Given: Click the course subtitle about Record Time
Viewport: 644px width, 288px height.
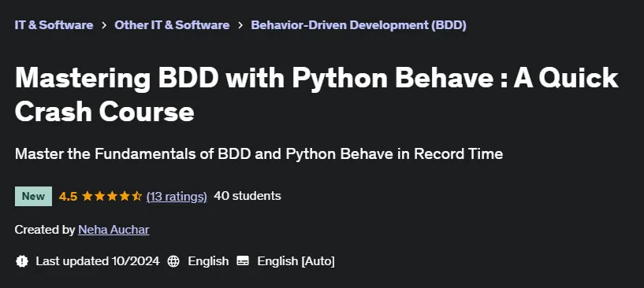Looking at the screenshot, I should tap(259, 154).
